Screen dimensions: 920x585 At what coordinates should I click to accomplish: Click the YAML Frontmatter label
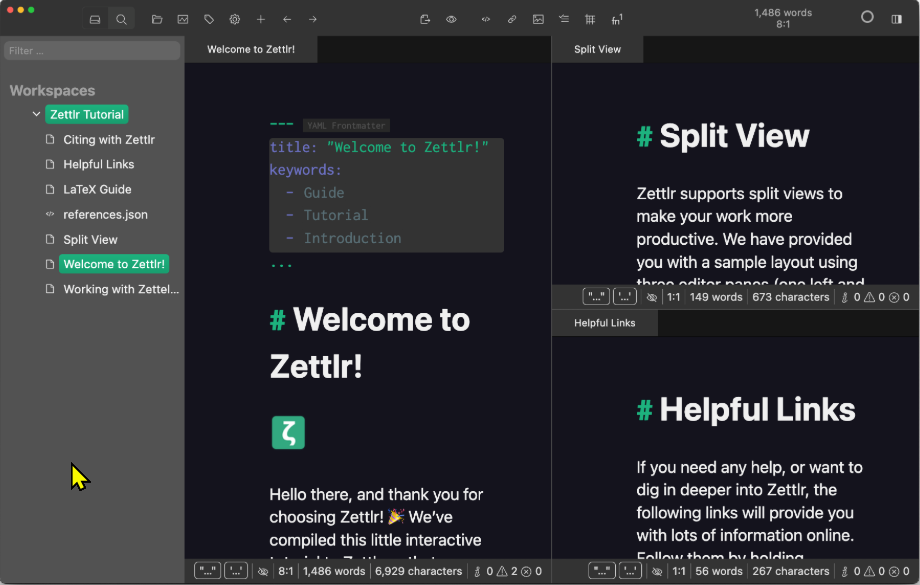(346, 126)
